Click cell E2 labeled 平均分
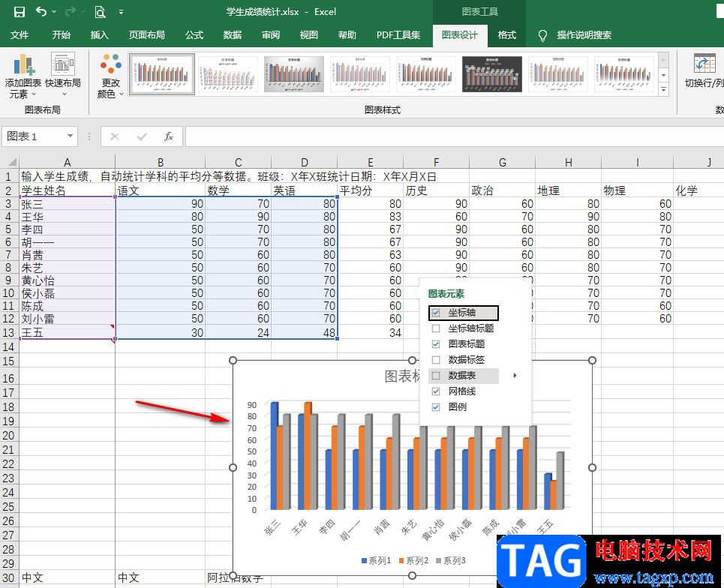Viewport: 724px width, 588px height. (x=371, y=190)
